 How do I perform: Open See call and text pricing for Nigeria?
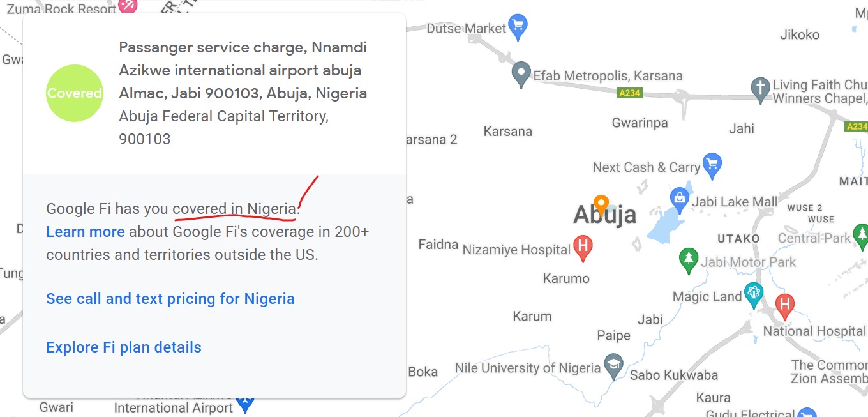coord(170,299)
